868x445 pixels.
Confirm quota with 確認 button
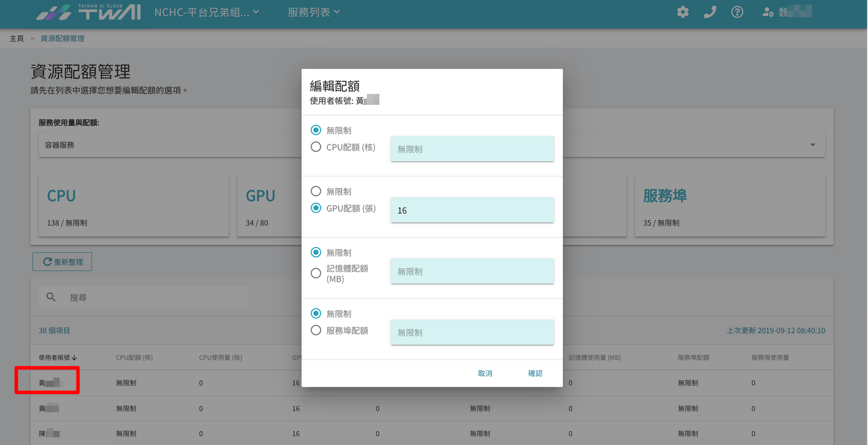pyautogui.click(x=535, y=373)
